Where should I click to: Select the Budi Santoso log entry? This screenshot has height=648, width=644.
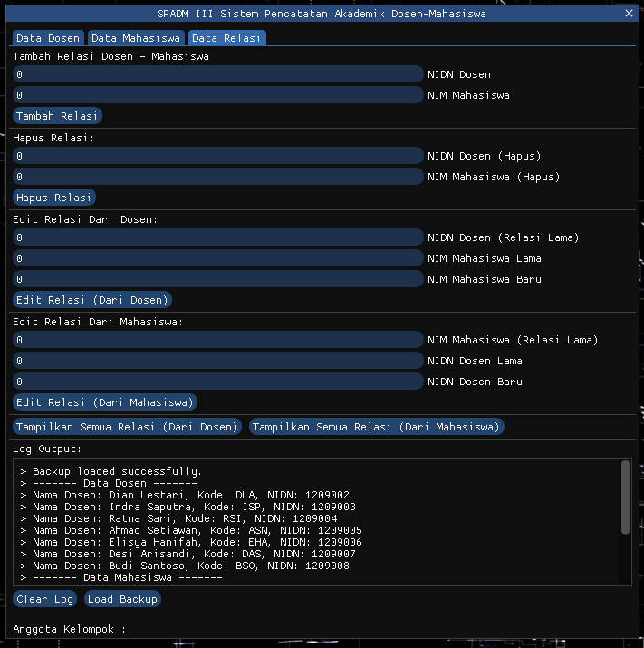[x=185, y=566]
